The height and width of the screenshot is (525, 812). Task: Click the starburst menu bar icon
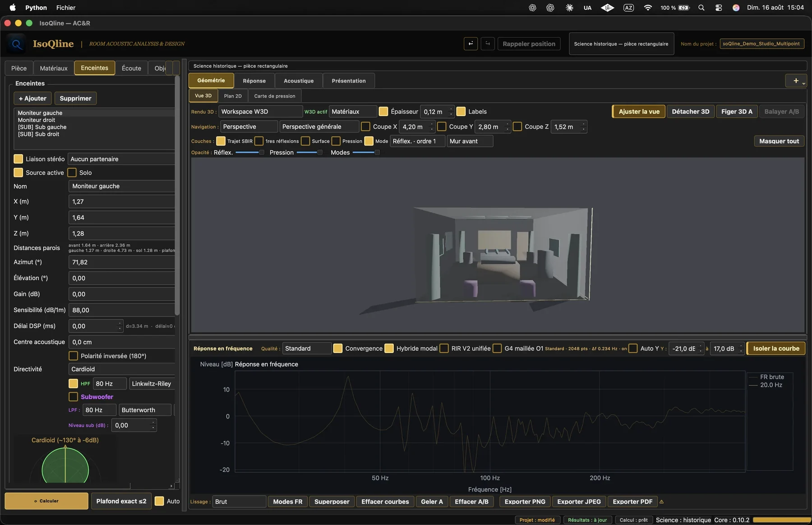[x=569, y=8]
